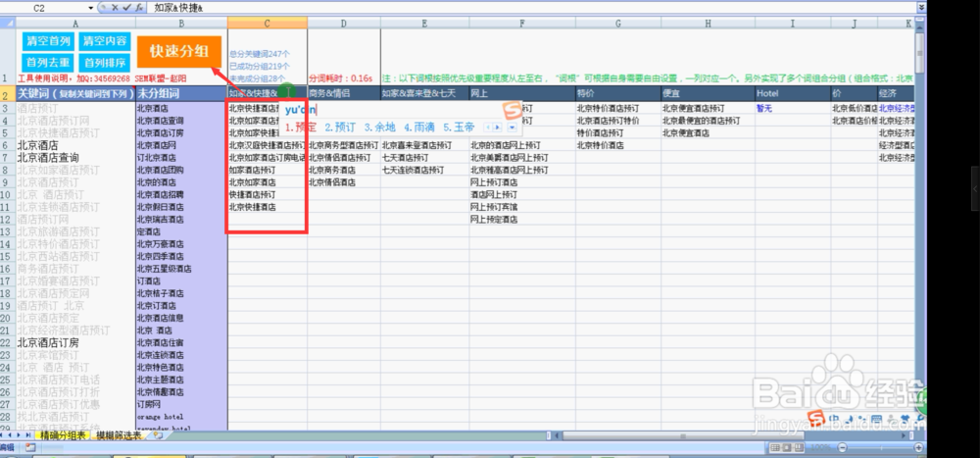Jump to last sheet navigation arrow
This screenshot has width=980, height=458.
pyautogui.click(x=28, y=436)
